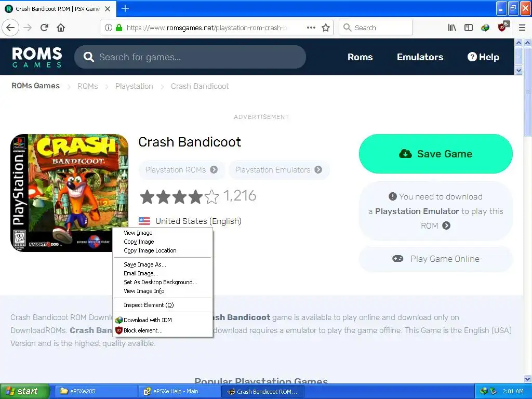
Task: Open the Windows Start button
Action: (25, 392)
